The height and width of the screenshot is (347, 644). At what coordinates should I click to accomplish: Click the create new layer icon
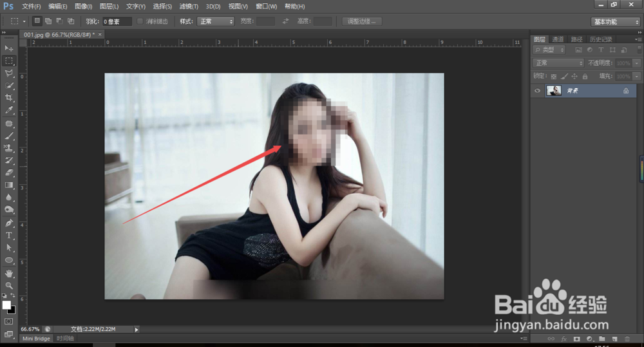point(614,339)
